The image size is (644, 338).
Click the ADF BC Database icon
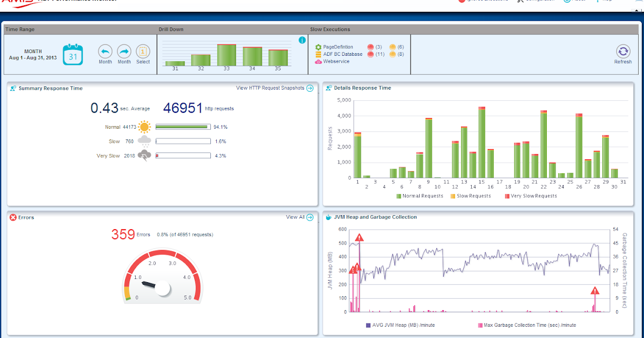(318, 54)
